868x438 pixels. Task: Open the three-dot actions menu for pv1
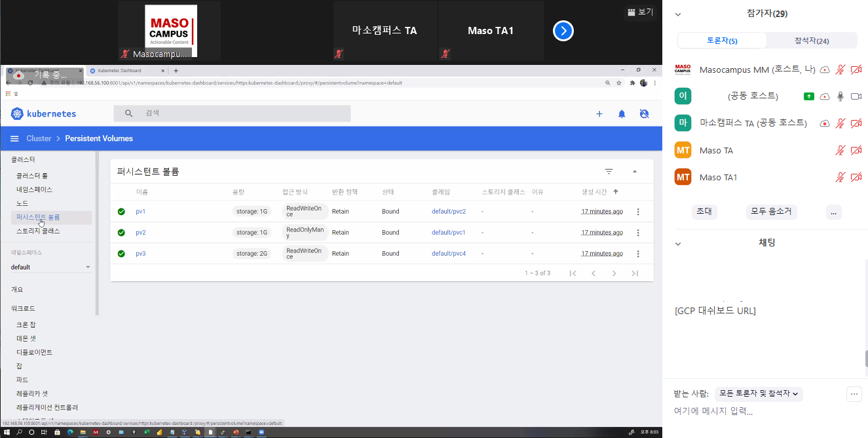[638, 212]
